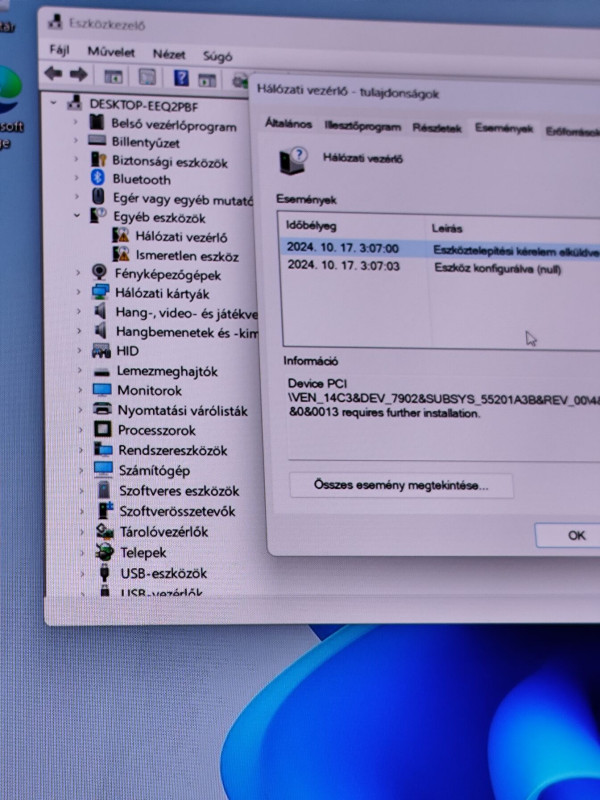Click the mouse icon for Egér vagy egyéb mutató
Image resolution: width=600 pixels, height=800 pixels.
click(98, 196)
